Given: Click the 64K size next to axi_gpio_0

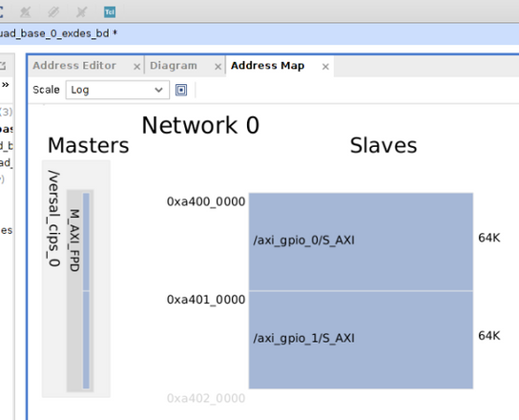Looking at the screenshot, I should click(488, 238).
